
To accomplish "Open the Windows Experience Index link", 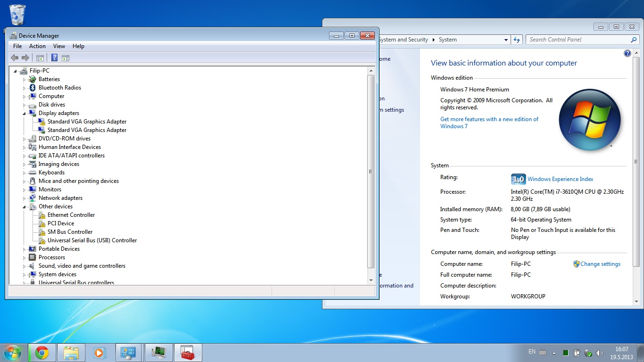I will (560, 179).
